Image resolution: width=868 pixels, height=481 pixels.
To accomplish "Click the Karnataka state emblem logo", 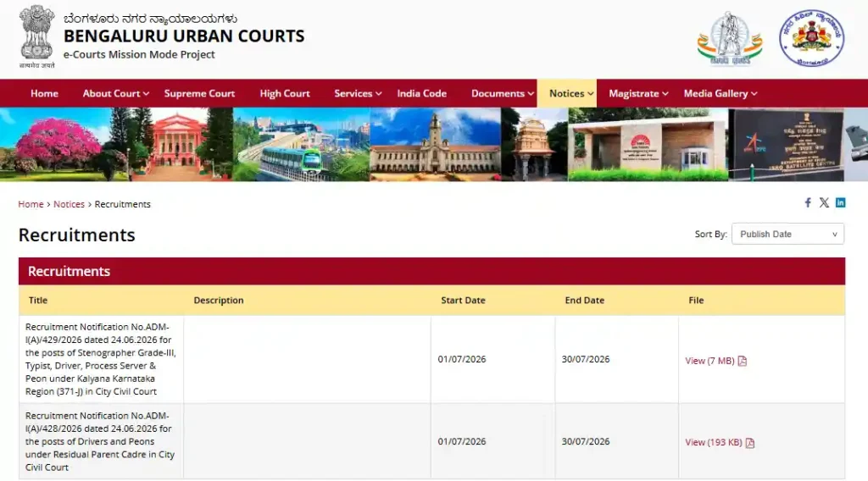I will [811, 38].
